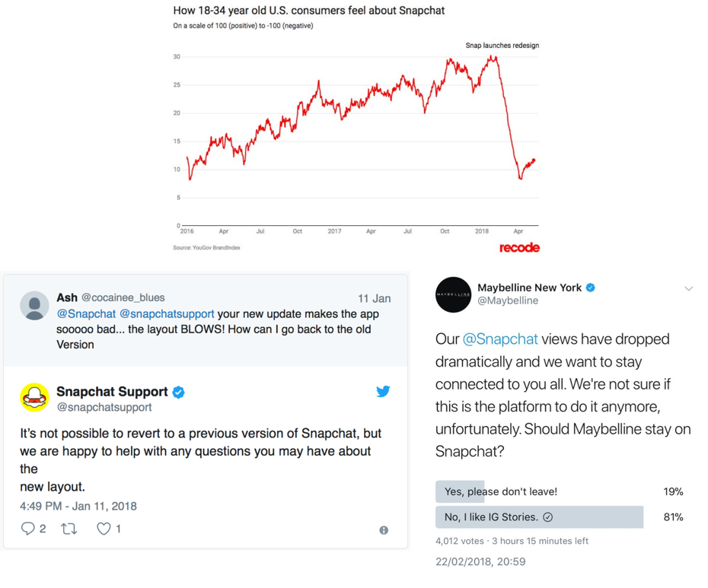Like the Snapchat Support tweet with the heart

coord(104,529)
